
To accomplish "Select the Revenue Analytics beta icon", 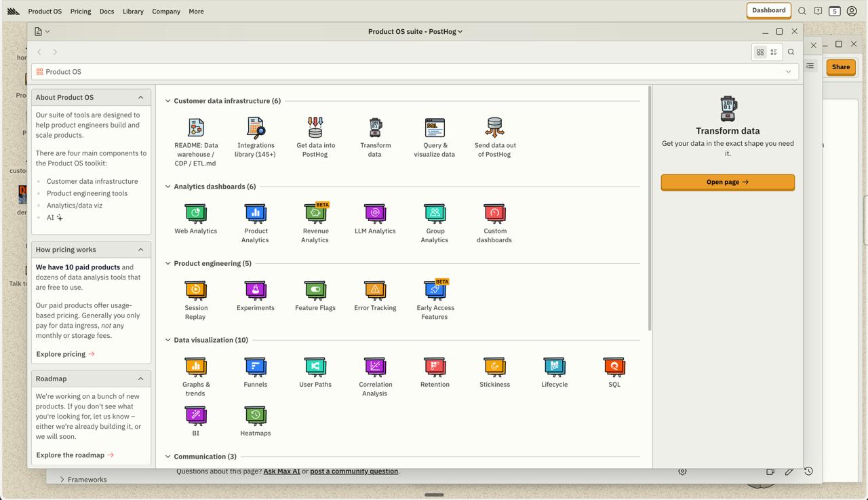I will (315, 214).
